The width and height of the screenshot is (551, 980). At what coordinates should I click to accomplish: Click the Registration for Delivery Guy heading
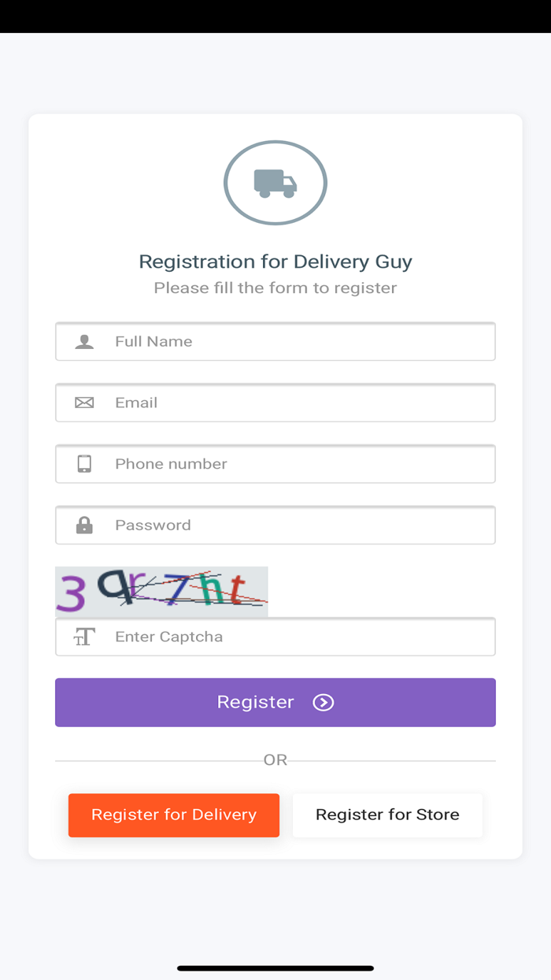point(275,262)
